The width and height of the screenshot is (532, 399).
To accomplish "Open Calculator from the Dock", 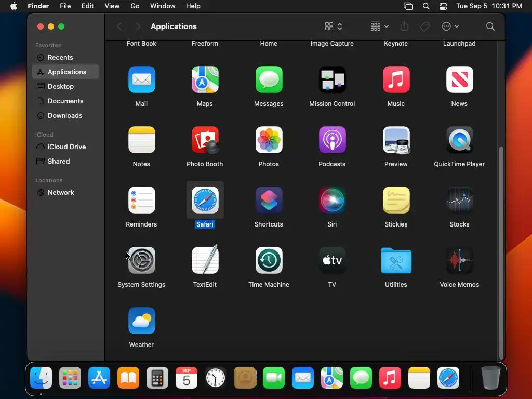I will [x=157, y=378].
